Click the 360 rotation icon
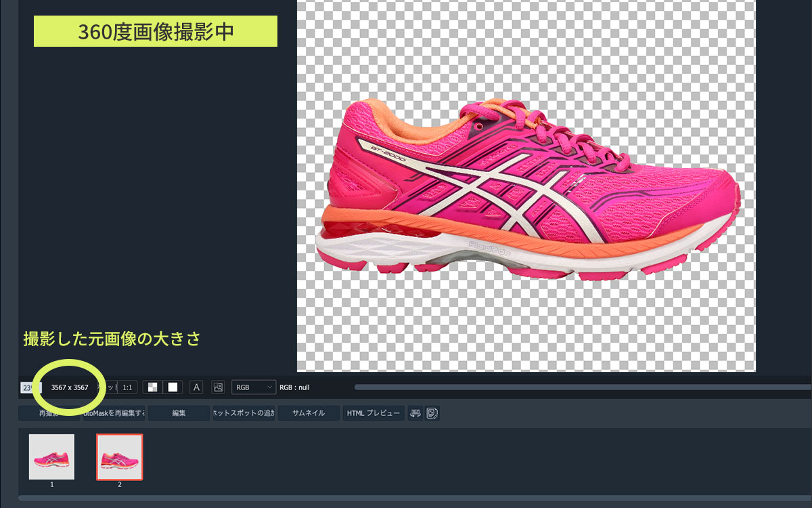The image size is (812, 508). click(x=415, y=413)
